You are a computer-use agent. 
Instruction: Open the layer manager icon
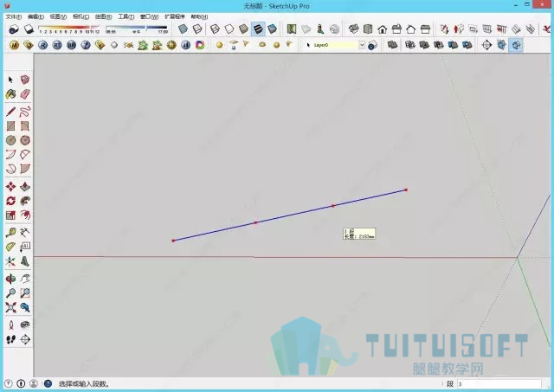pos(372,45)
